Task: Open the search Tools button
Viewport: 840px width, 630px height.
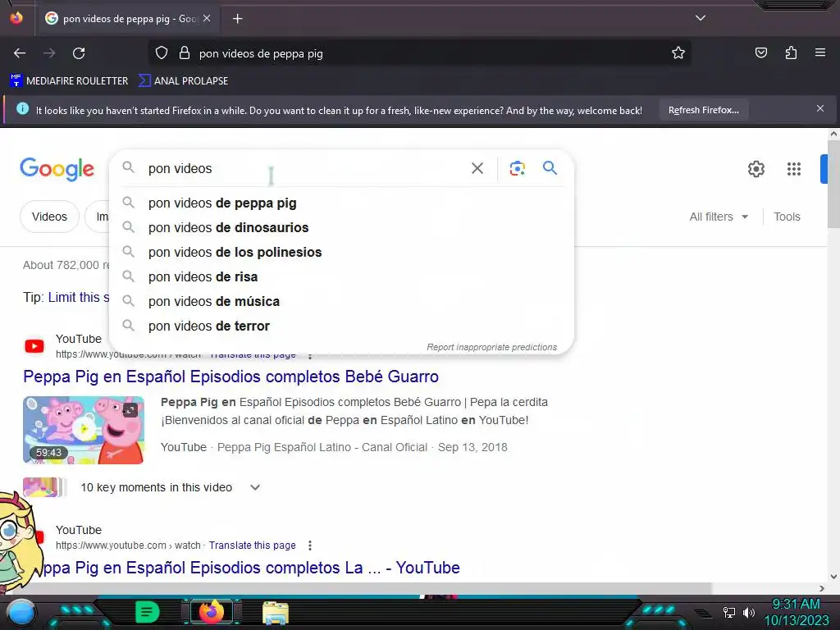Action: (x=787, y=217)
